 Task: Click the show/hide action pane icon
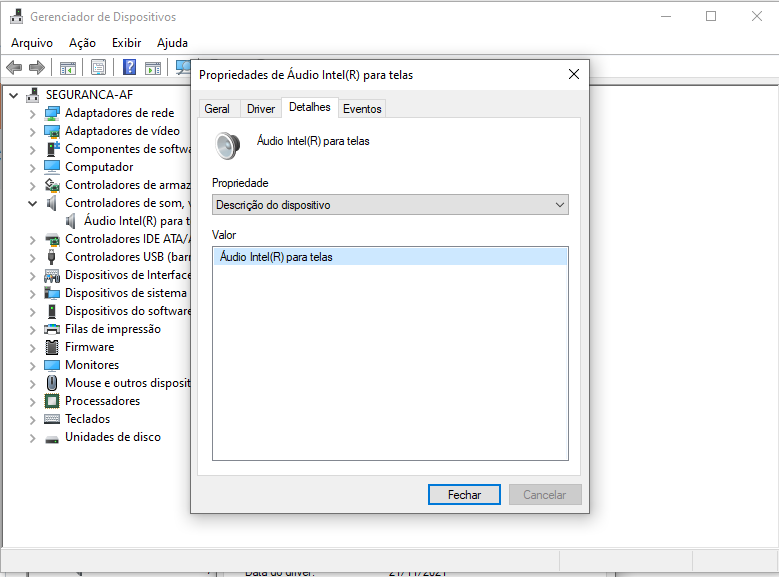coord(153,68)
